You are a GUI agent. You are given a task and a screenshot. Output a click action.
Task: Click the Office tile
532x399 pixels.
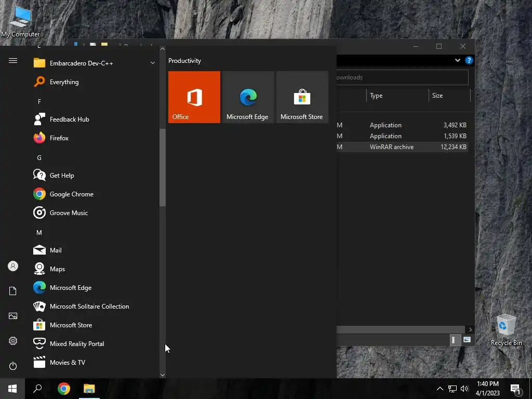194,97
